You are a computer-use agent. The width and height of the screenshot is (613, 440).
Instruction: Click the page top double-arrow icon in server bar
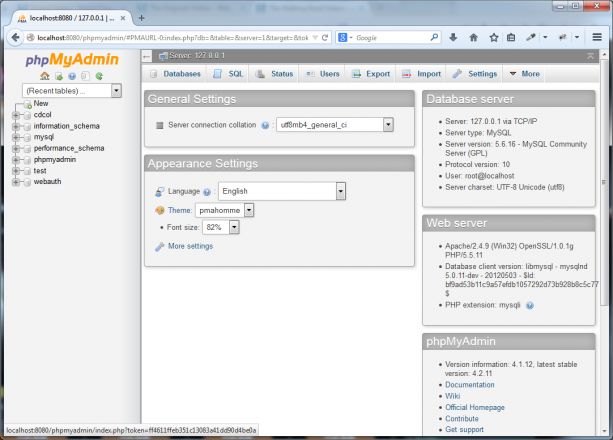pyautogui.click(x=591, y=56)
